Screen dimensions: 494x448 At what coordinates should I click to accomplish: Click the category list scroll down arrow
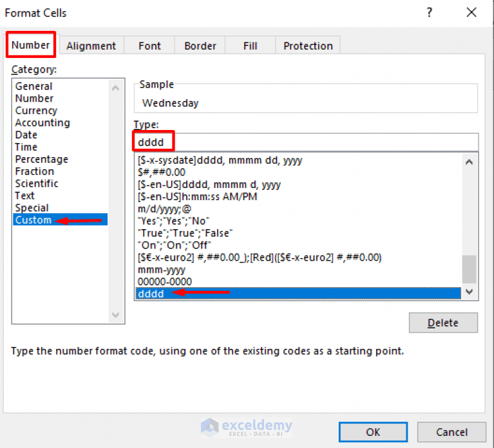coord(116,315)
